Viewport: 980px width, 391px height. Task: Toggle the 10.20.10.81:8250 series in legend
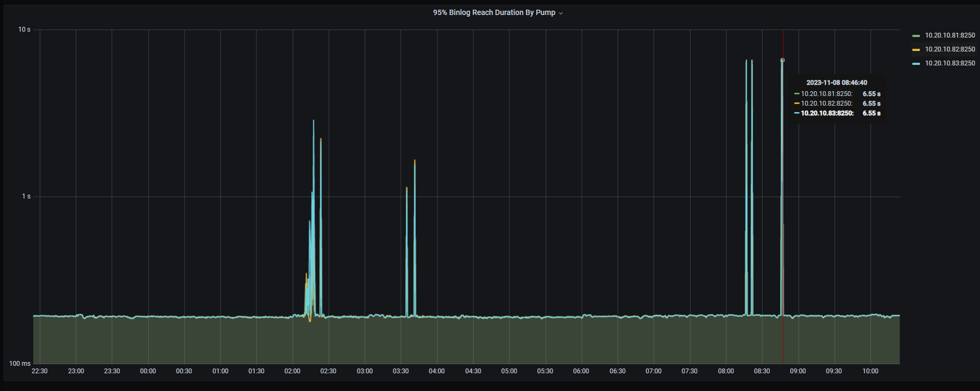coord(949,35)
